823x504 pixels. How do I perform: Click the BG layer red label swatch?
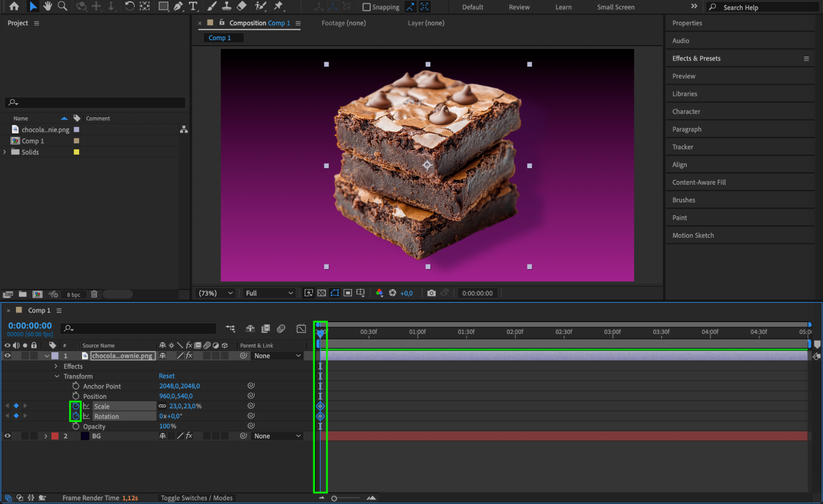pyautogui.click(x=55, y=436)
